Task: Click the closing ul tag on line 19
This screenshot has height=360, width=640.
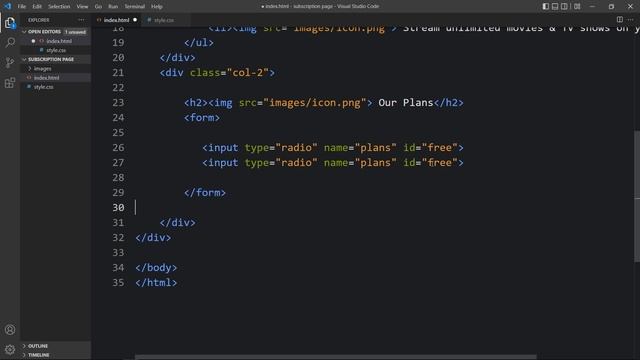Action: coord(198,42)
